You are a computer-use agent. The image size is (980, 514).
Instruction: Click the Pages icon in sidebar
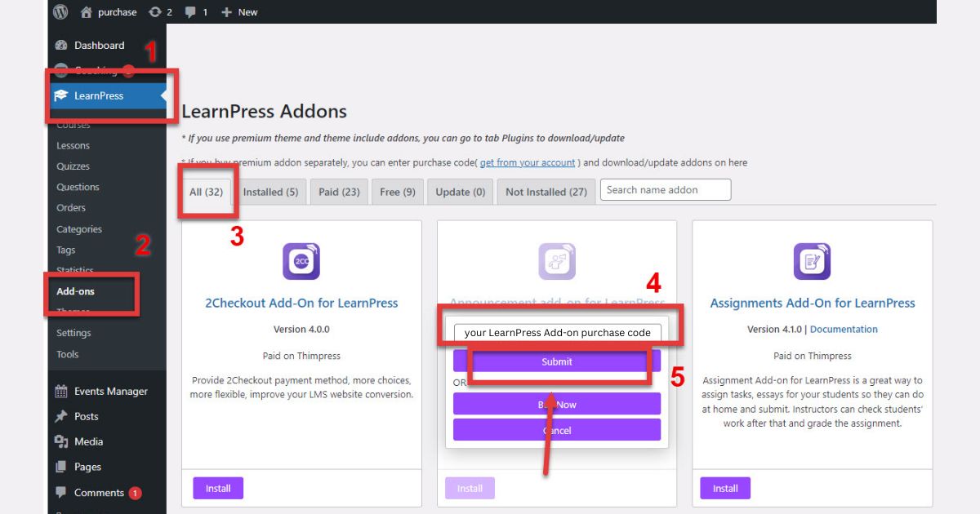pos(61,467)
